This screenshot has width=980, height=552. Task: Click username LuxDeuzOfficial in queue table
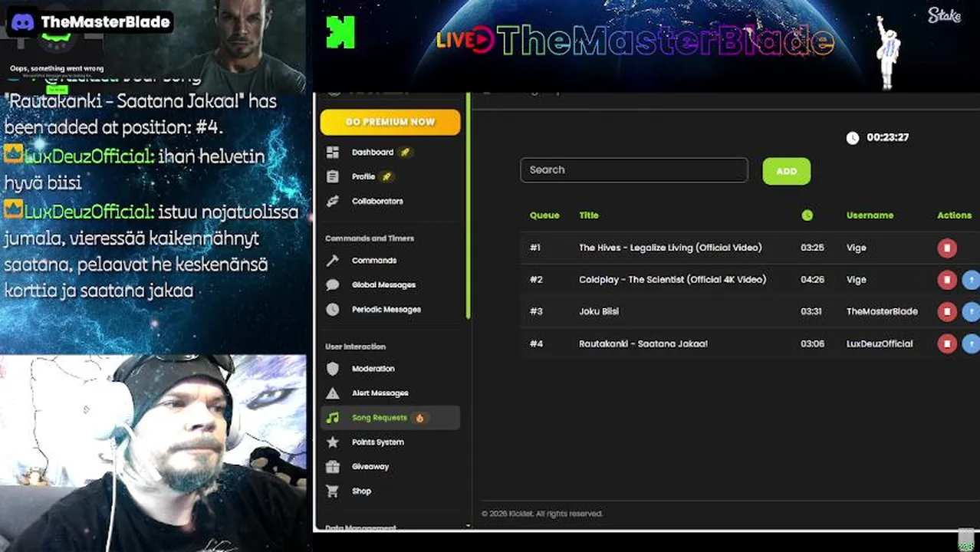(880, 343)
